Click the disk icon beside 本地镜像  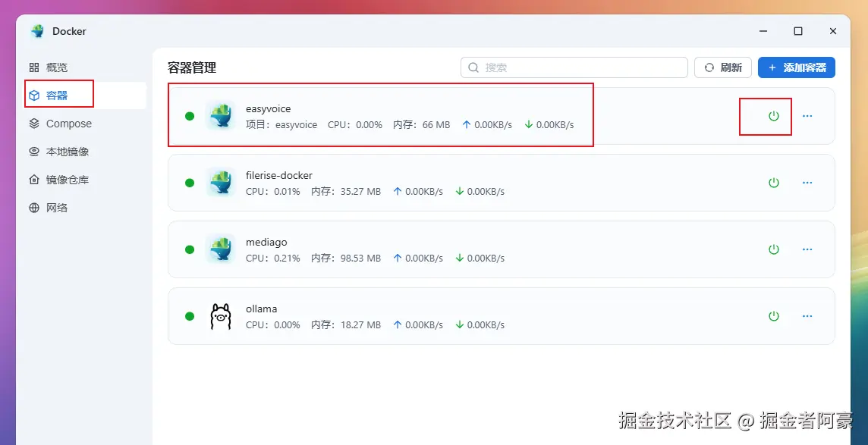point(34,152)
